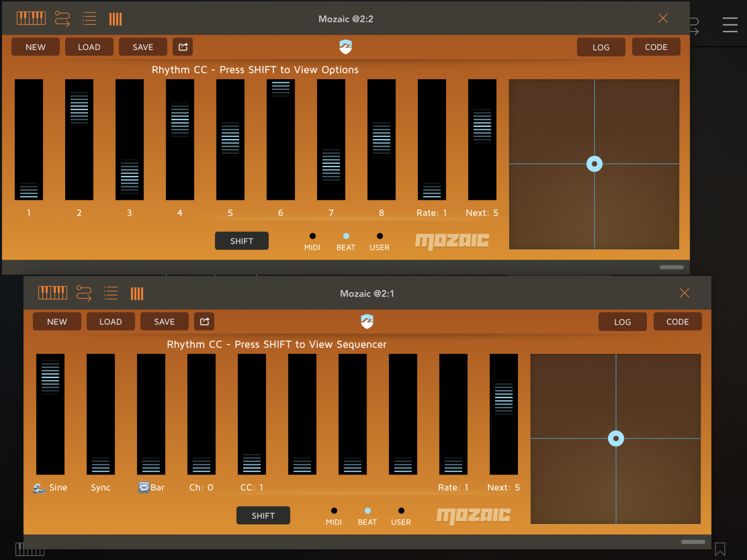
Task: Open list icon in Mozaic @2:2 title bar
Action: pyautogui.click(x=89, y=18)
